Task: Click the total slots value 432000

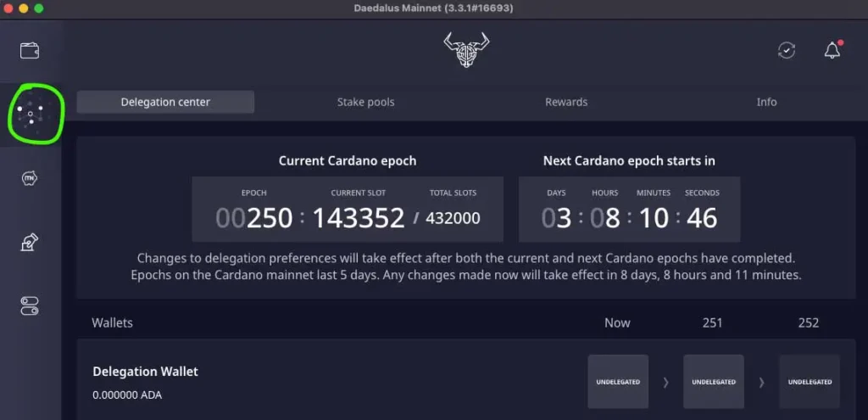Action: click(x=453, y=218)
